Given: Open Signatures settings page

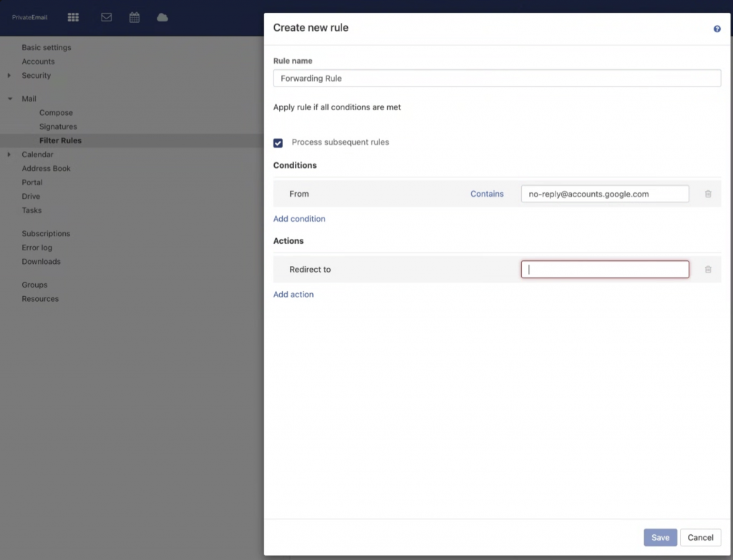Looking at the screenshot, I should point(58,127).
